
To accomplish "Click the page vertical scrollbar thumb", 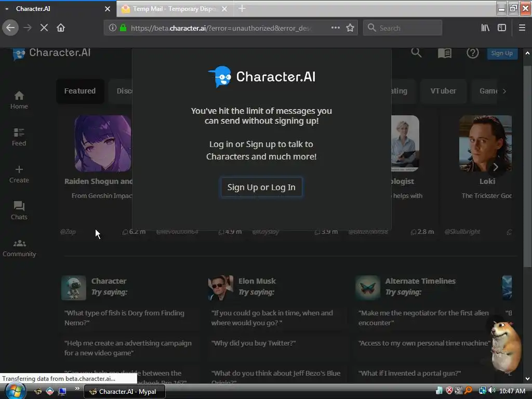I will [x=527, y=166].
